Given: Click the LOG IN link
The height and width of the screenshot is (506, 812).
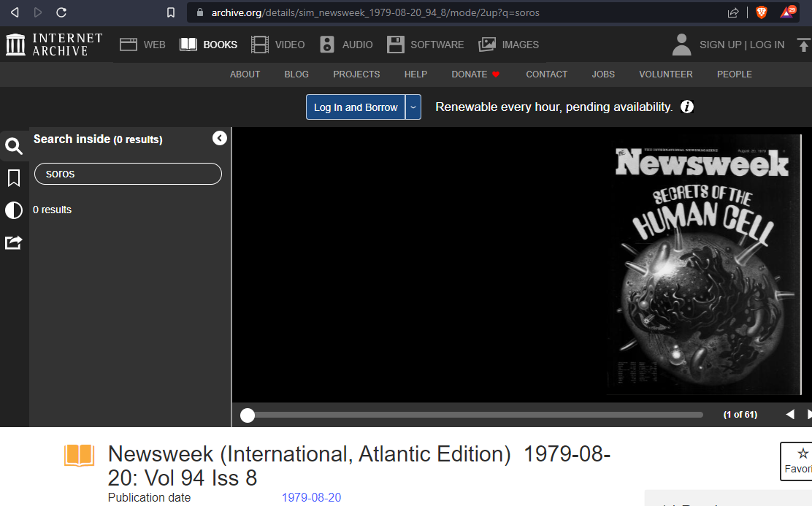Looking at the screenshot, I should point(767,45).
